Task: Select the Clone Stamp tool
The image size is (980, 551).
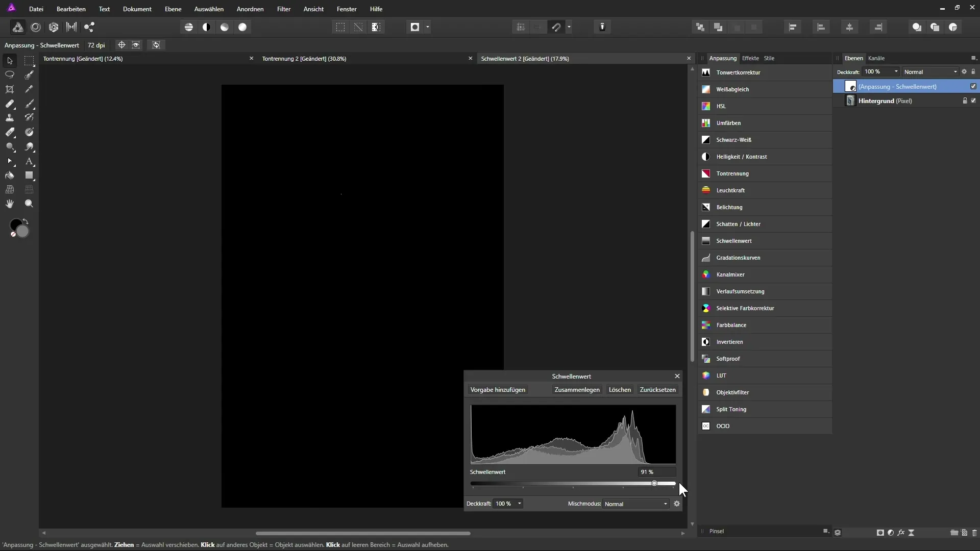Action: pos(10,118)
